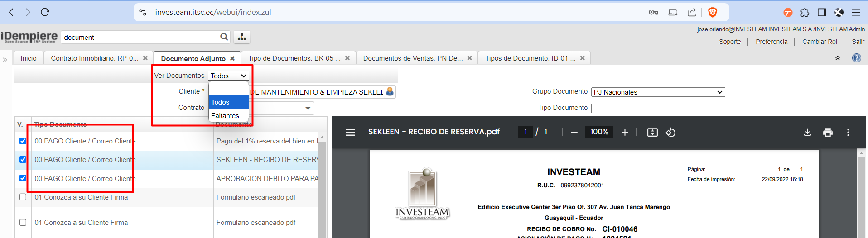Check the first 01 Conozca a su Cliente row

click(x=23, y=197)
